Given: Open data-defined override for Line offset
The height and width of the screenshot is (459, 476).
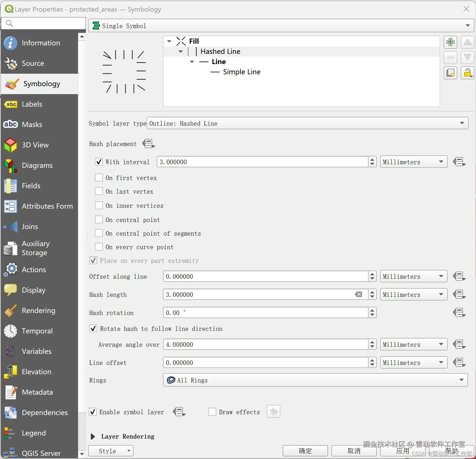Looking at the screenshot, I should (459, 363).
